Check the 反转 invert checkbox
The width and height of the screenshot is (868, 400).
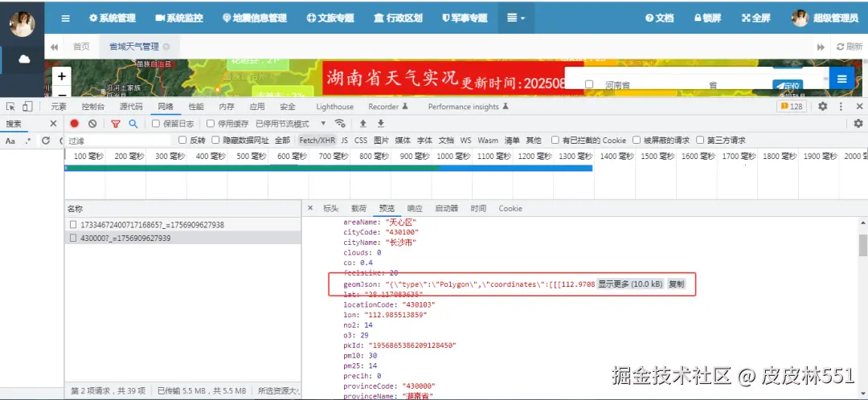[x=182, y=140]
